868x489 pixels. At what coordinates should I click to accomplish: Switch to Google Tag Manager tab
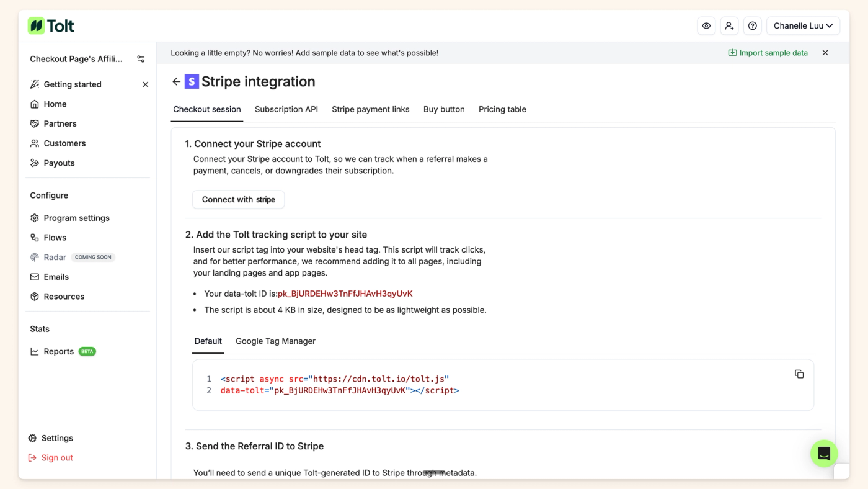click(x=275, y=341)
